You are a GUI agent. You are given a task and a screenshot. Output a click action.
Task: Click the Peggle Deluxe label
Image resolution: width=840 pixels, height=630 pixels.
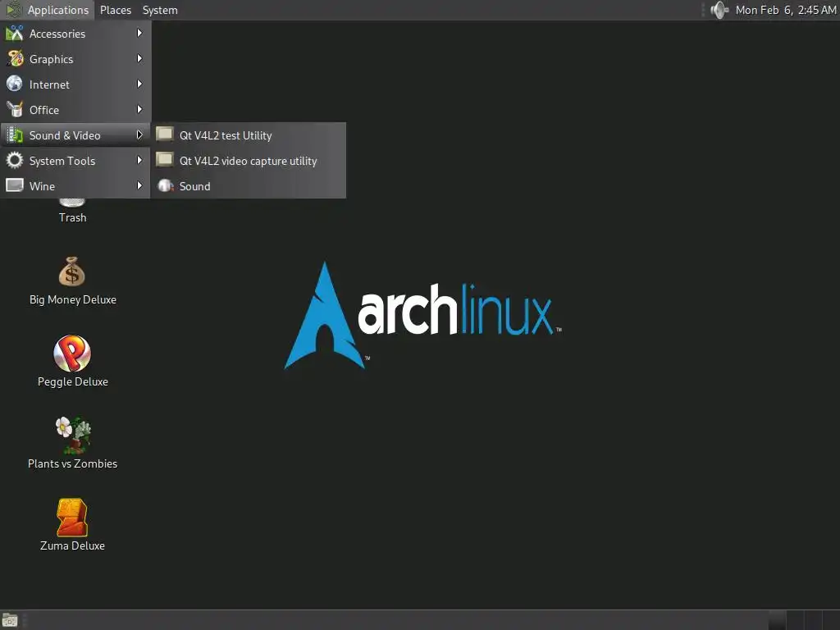pyautogui.click(x=73, y=381)
